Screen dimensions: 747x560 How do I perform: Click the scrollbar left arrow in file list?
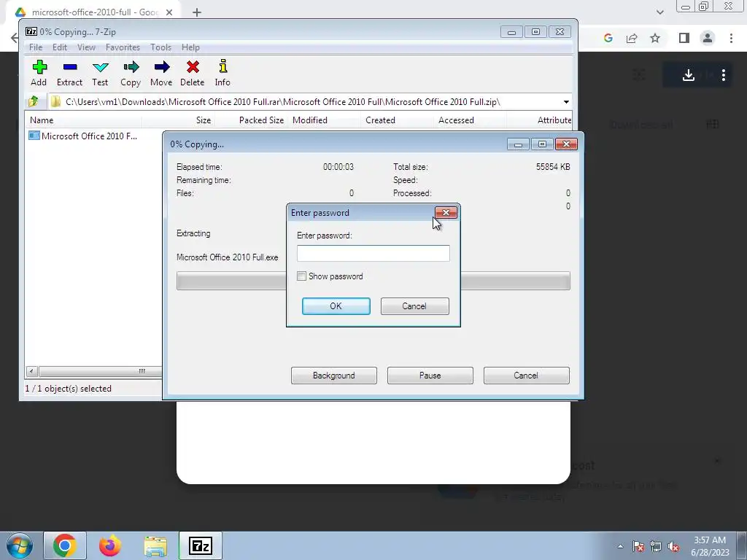tap(31, 371)
